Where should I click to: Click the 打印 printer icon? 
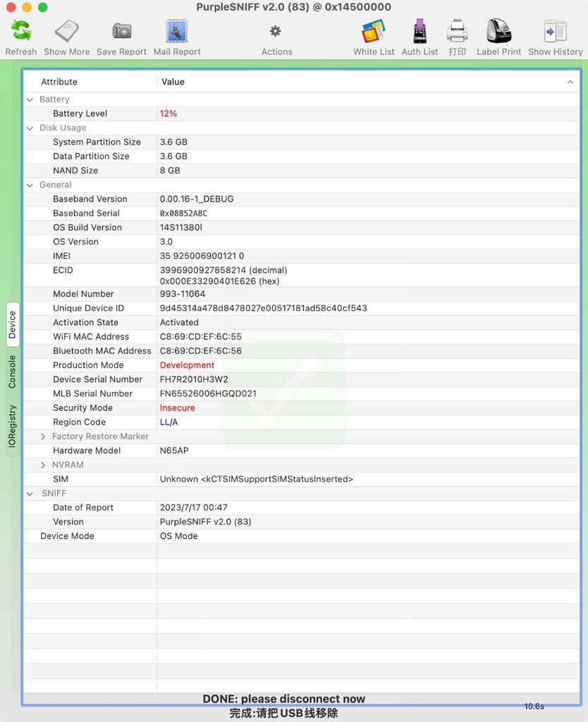tap(458, 31)
